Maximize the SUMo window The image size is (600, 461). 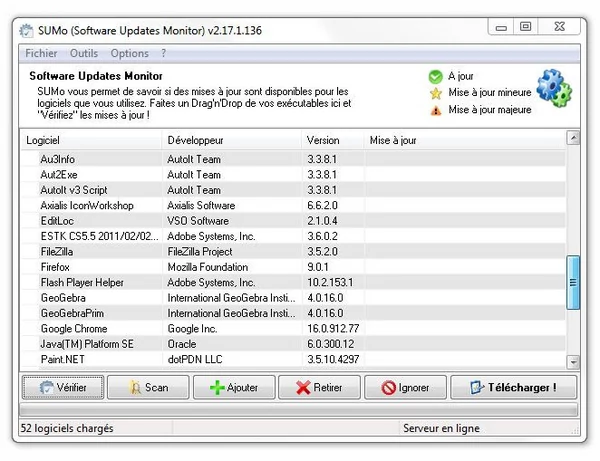tap(525, 26)
